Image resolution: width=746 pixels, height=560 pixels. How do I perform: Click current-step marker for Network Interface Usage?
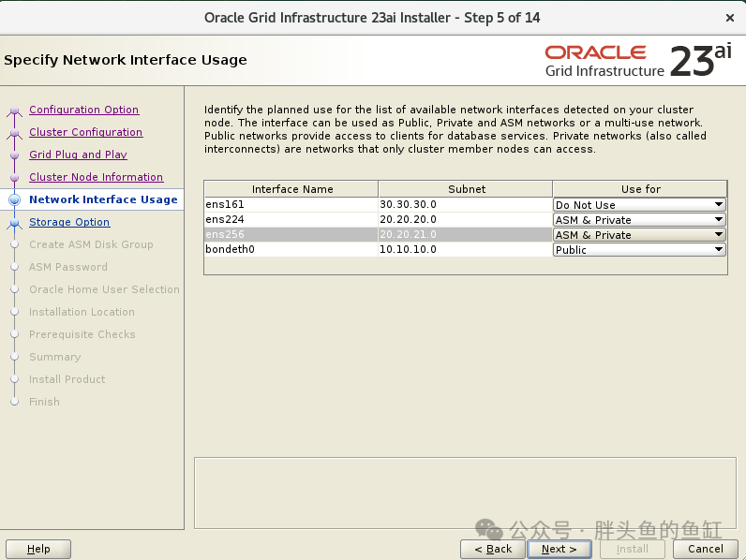tap(15, 199)
